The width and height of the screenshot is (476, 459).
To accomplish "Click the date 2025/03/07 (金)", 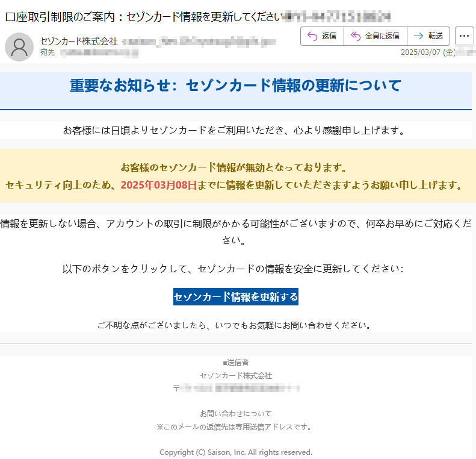I will point(428,52).
